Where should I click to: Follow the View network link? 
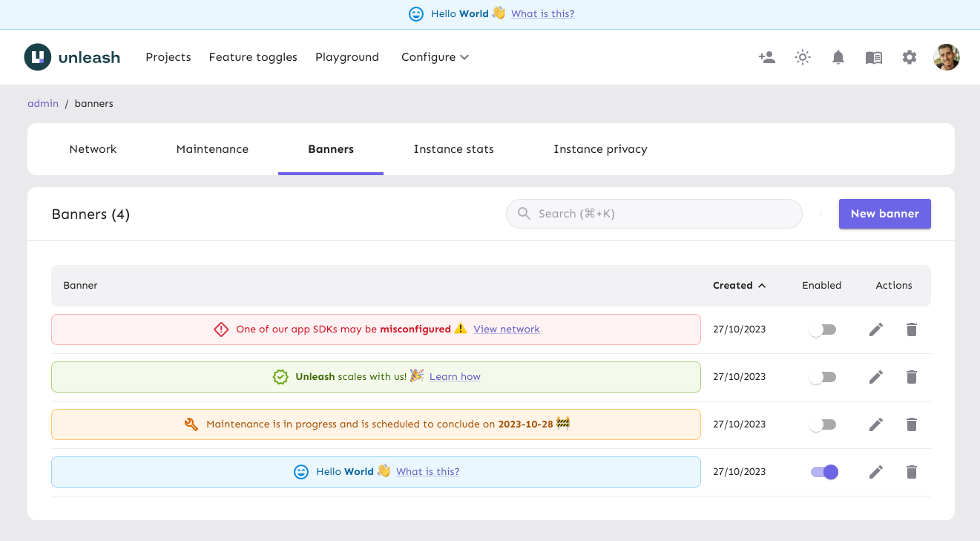coord(507,329)
